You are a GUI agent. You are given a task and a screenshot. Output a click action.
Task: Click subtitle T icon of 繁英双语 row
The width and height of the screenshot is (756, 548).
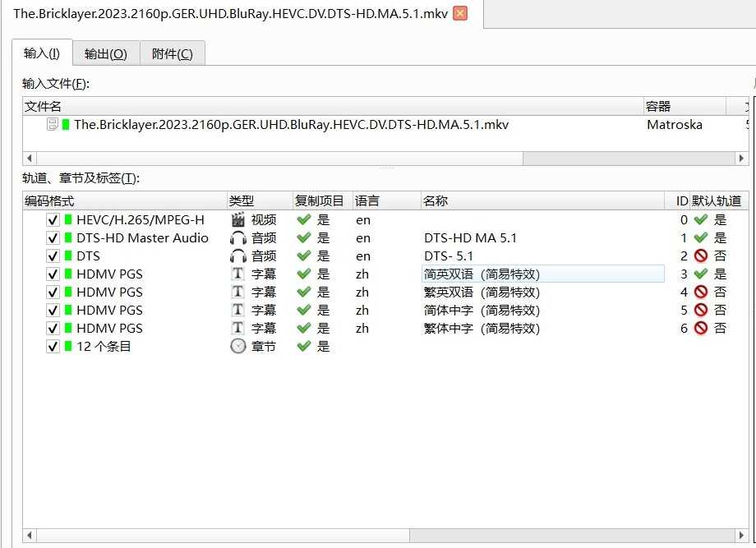pos(237,292)
